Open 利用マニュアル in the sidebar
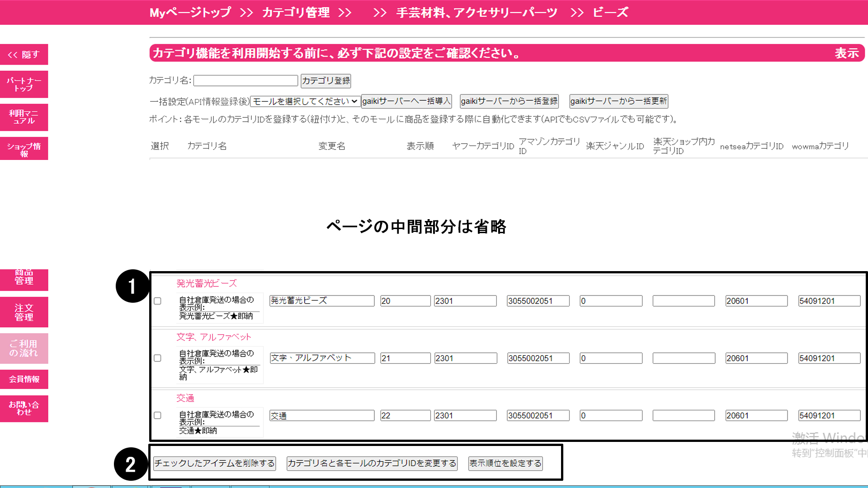Screen dimensions: 868x488 click(24, 117)
